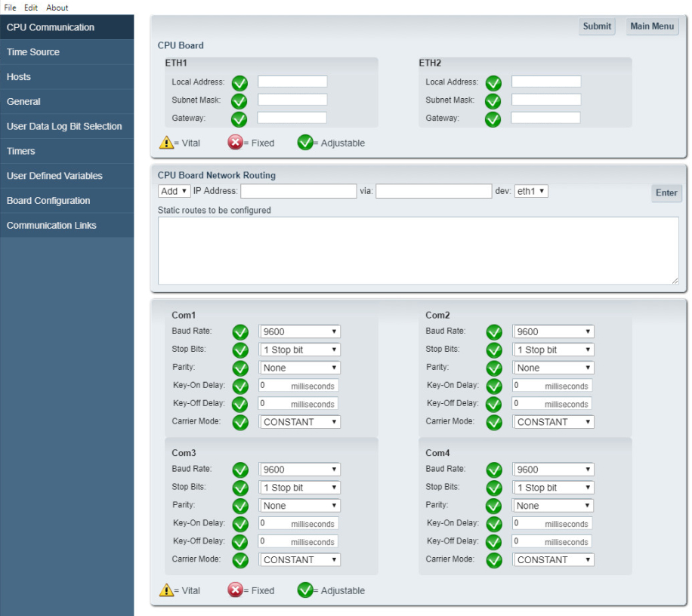Select CPU Communication sidebar item

point(67,27)
